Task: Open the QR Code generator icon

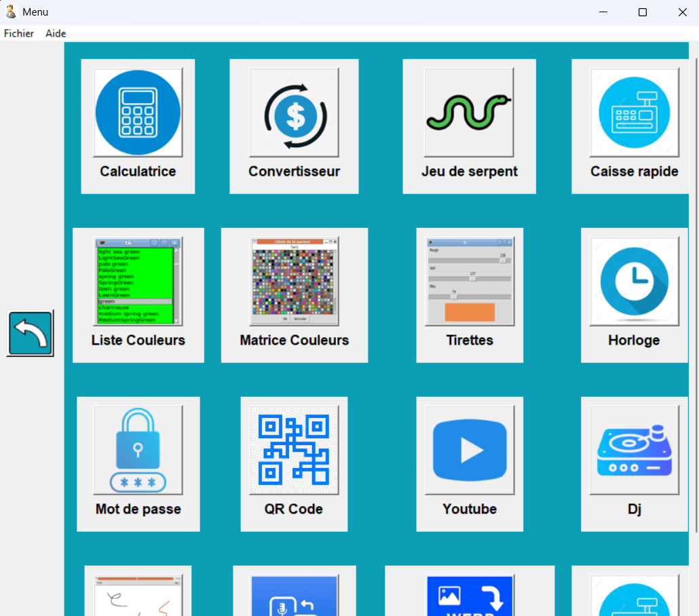Action: 294,450
